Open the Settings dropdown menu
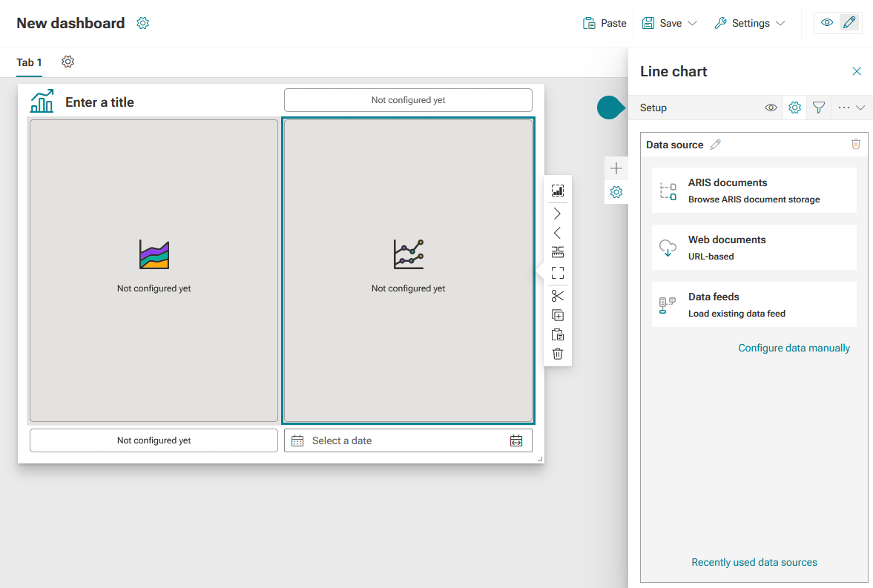873x588 pixels. click(x=749, y=24)
